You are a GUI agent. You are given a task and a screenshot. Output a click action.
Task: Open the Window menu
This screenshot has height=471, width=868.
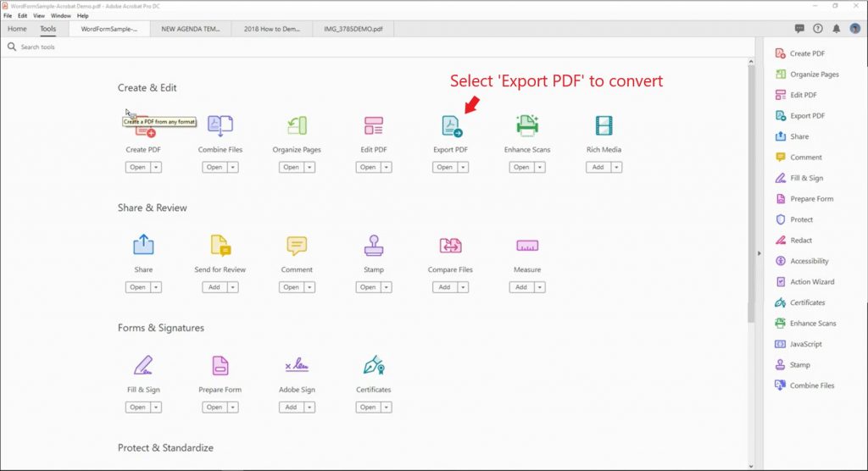61,16
